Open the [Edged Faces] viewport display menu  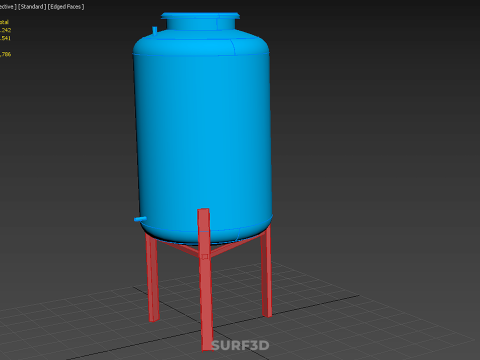coord(66,7)
